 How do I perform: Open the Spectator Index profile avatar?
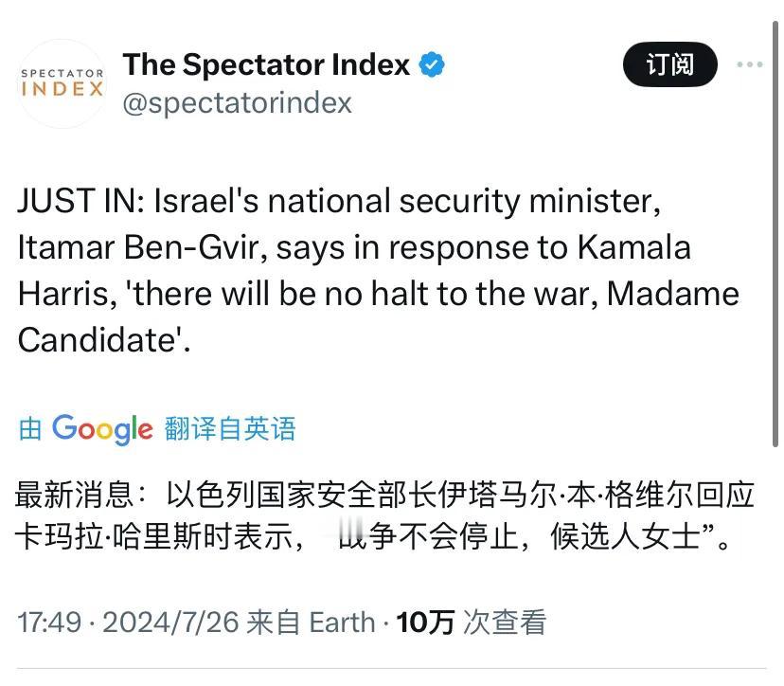pos(62,83)
